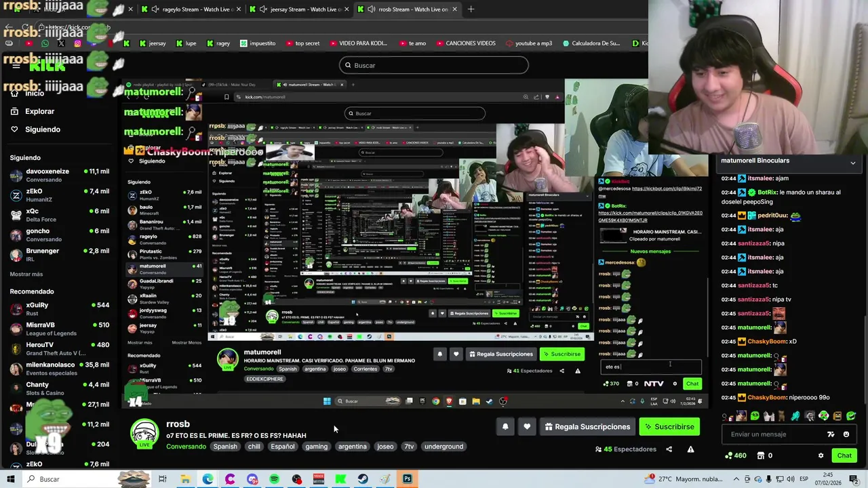
Task: Open the top secret bookmark
Action: click(x=302, y=43)
